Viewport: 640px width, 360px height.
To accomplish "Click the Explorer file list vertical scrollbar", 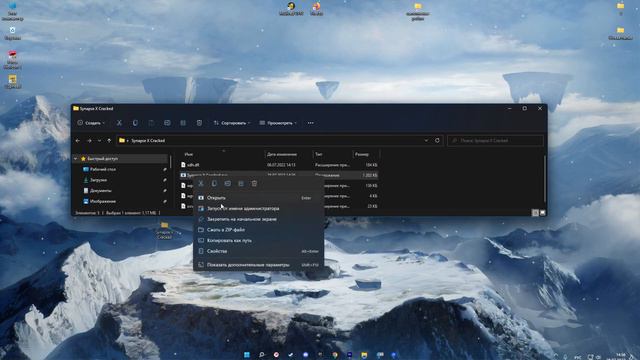I will 544,179.
